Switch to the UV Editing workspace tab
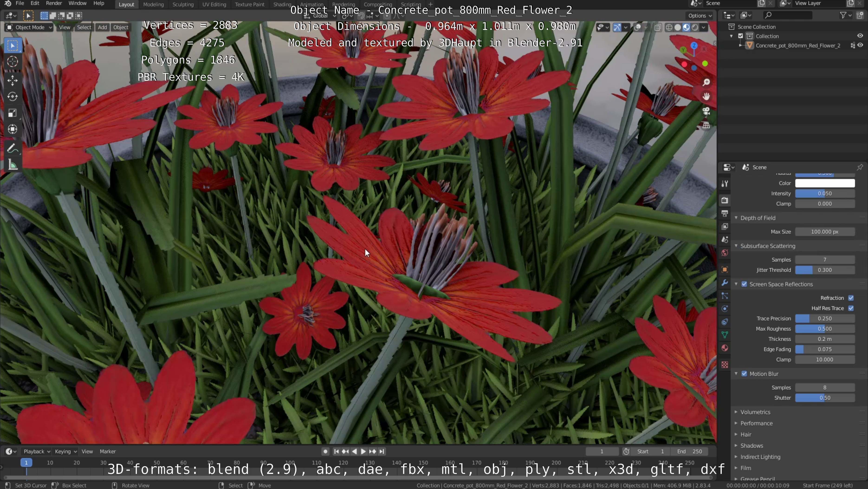This screenshot has width=868, height=489. (214, 4)
